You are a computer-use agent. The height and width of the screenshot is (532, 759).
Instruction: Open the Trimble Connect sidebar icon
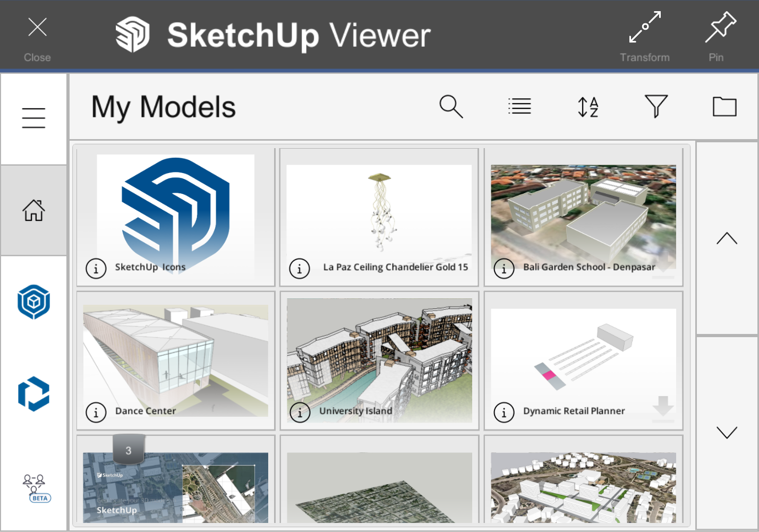point(33,394)
